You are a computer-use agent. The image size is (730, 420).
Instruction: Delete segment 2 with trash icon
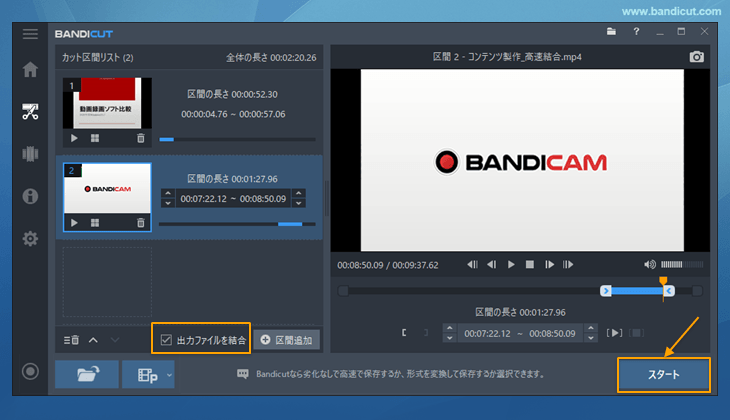point(141,223)
